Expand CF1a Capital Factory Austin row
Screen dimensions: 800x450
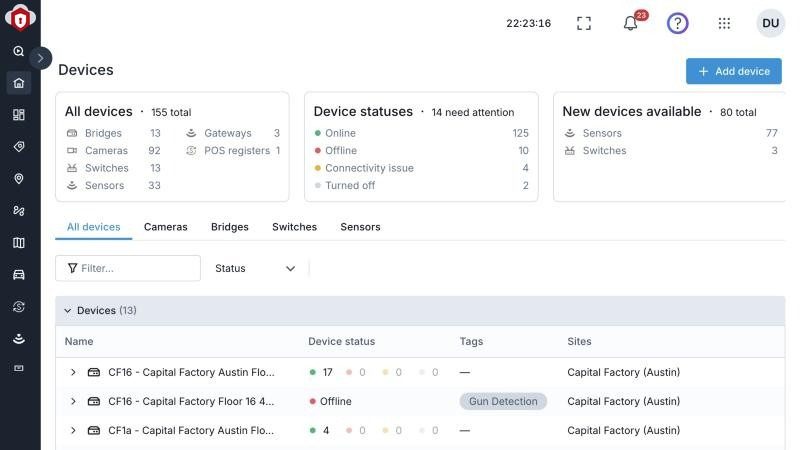coord(73,431)
